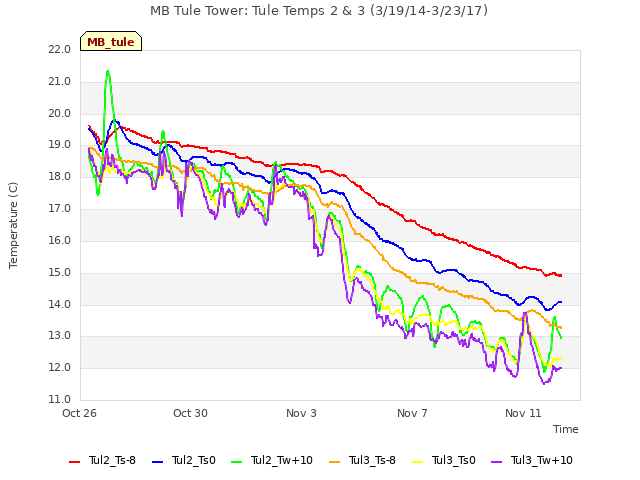This screenshot has width=640, height=480.
Task: Select the Tul3_Ts-8 legend label
Action: (x=372, y=460)
